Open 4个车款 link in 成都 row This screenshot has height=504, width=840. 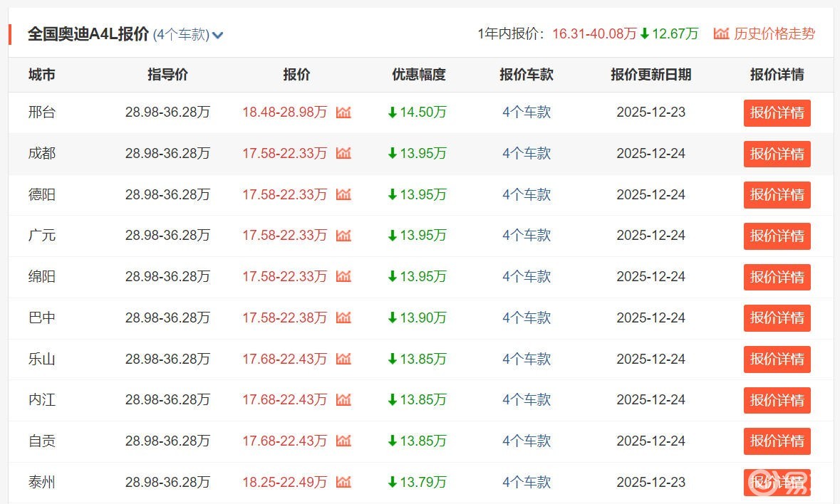click(527, 154)
